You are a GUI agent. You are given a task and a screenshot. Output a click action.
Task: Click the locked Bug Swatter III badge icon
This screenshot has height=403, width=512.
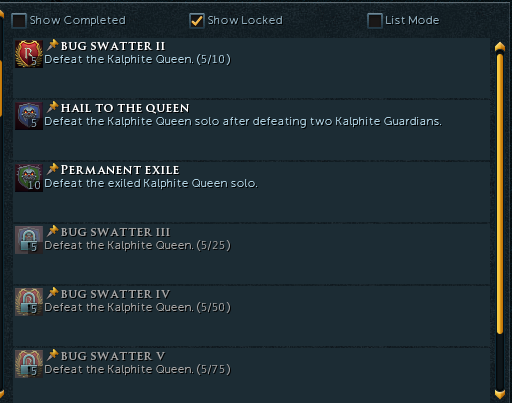point(29,240)
